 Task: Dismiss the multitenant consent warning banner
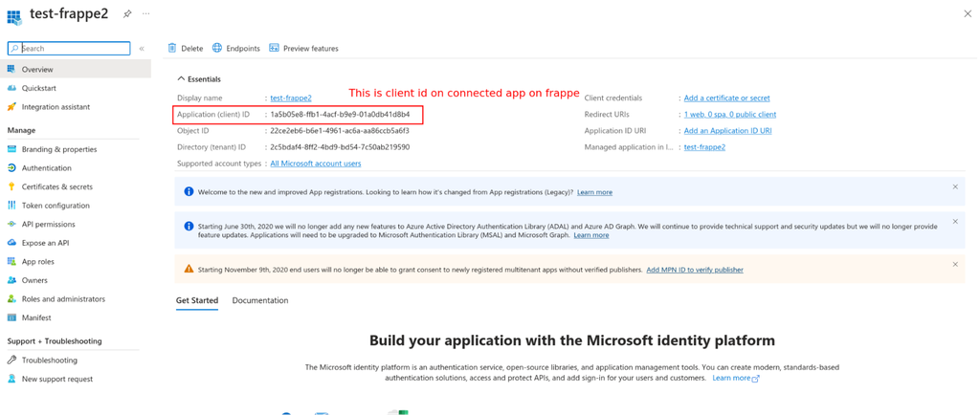tap(955, 264)
